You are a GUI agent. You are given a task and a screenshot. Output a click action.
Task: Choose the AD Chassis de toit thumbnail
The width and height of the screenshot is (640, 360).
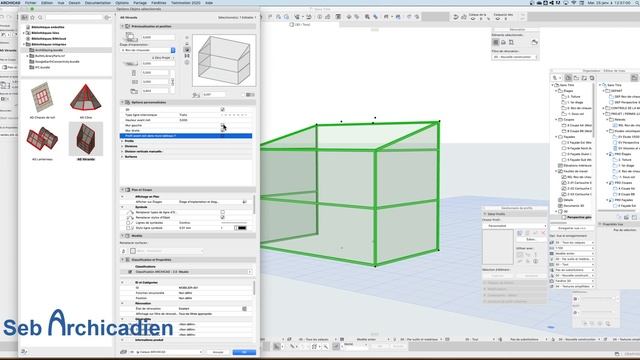(42, 98)
